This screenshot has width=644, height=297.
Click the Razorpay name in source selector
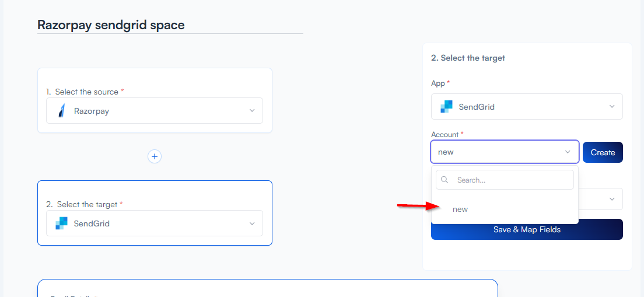pyautogui.click(x=92, y=111)
